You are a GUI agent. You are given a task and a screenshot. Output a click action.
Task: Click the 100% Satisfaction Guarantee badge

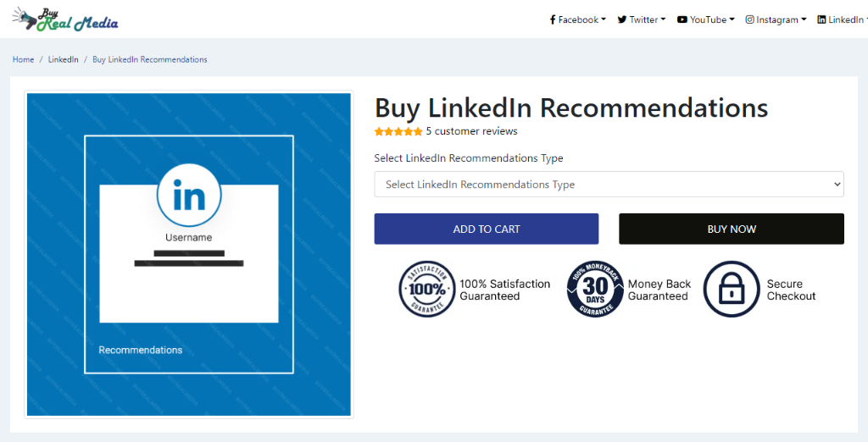[427, 289]
